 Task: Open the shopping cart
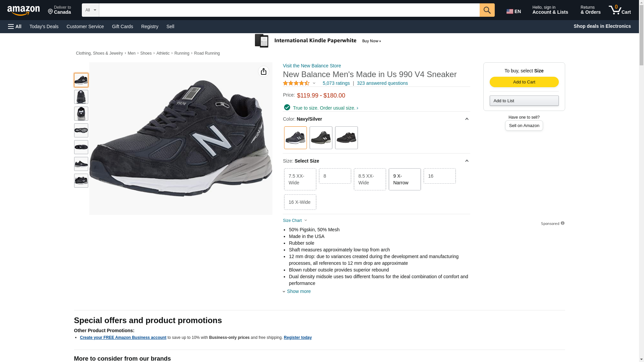(x=620, y=10)
